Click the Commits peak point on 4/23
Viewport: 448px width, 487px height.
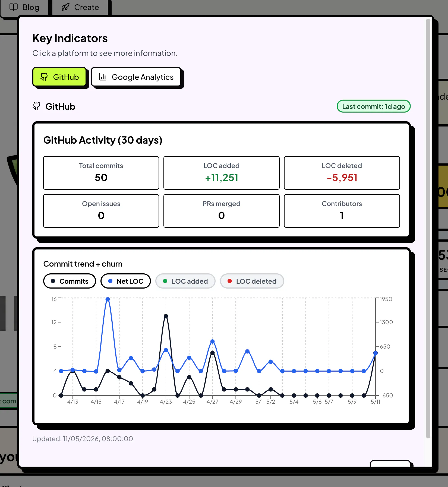166,316
